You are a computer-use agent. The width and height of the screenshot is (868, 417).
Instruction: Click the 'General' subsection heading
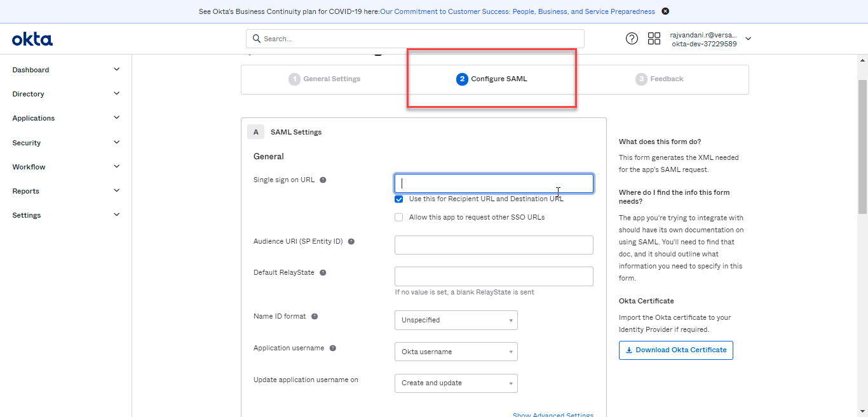(x=269, y=156)
